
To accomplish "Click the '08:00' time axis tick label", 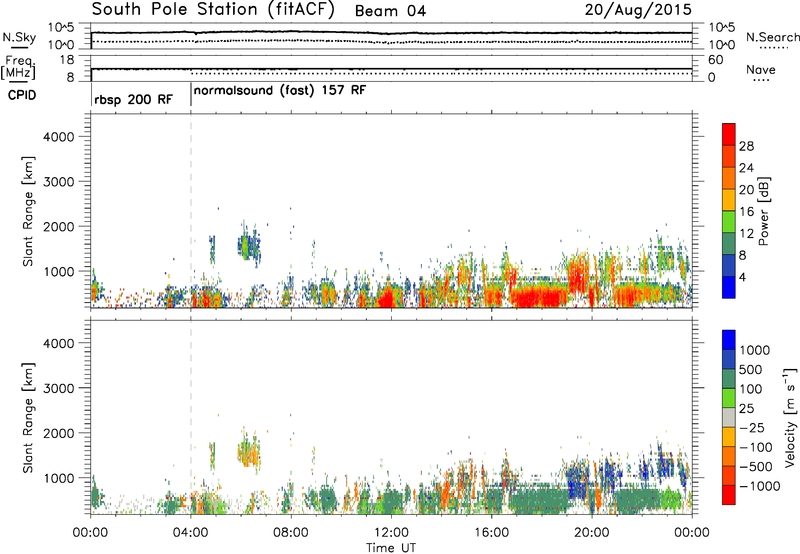I will coord(291,533).
